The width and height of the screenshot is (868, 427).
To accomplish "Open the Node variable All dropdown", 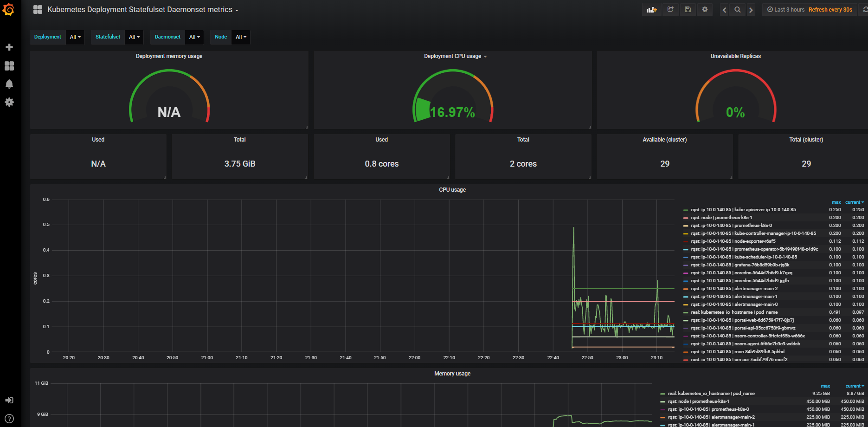I will click(241, 37).
